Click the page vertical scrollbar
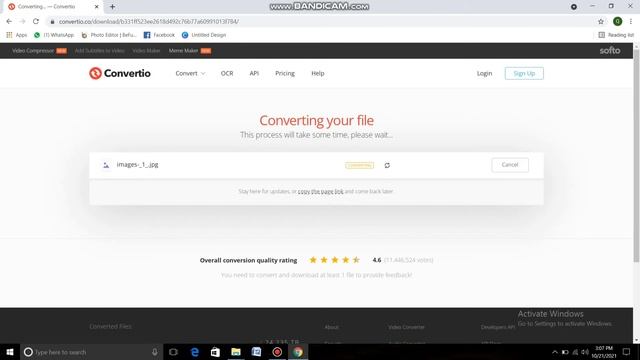This screenshot has height=360, width=640. [636, 155]
